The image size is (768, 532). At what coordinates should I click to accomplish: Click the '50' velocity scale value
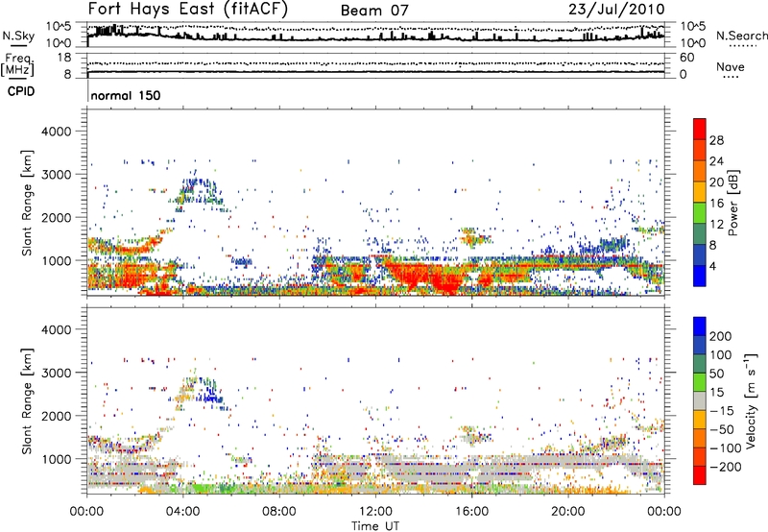pos(716,374)
